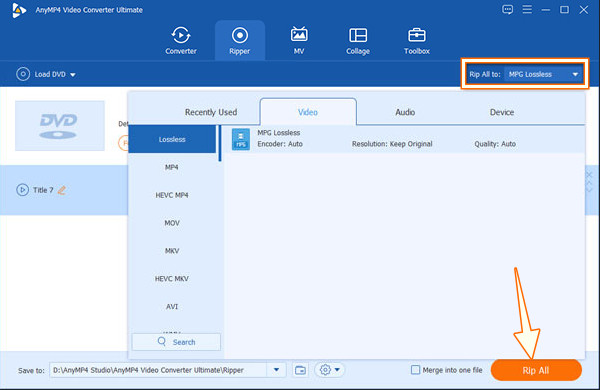Select the HEVC MP4 format category
The width and height of the screenshot is (600, 390).
(172, 195)
